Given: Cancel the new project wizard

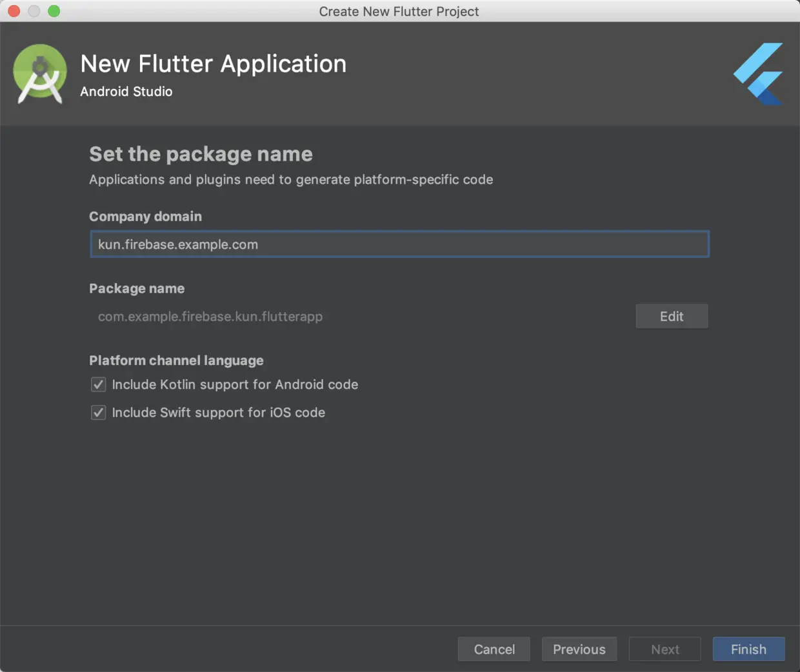Looking at the screenshot, I should pos(494,649).
